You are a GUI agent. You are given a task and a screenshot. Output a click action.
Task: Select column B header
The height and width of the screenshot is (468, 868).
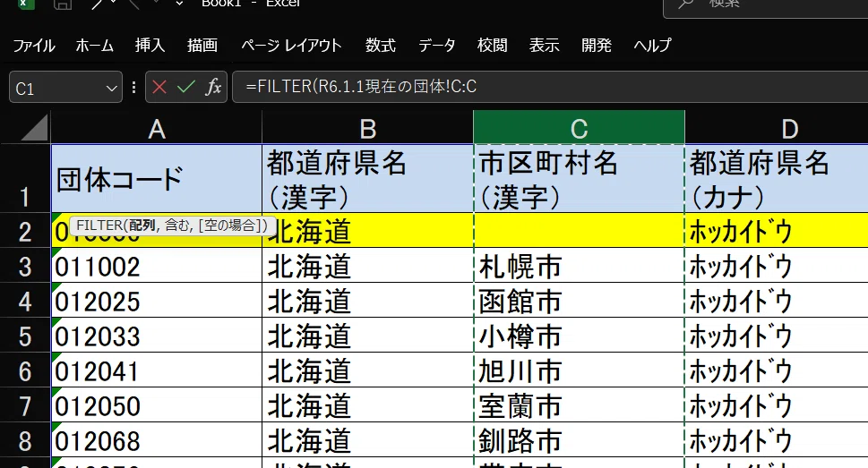(x=367, y=128)
